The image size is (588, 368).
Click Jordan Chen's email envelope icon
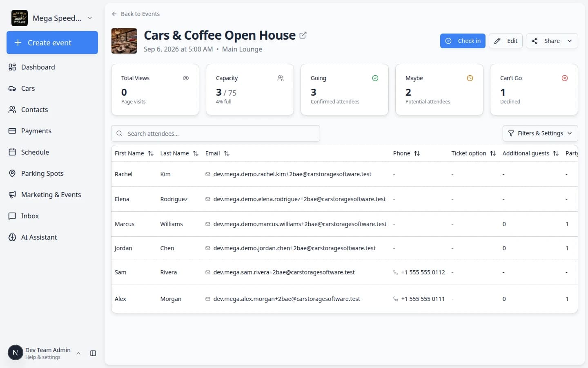208,248
